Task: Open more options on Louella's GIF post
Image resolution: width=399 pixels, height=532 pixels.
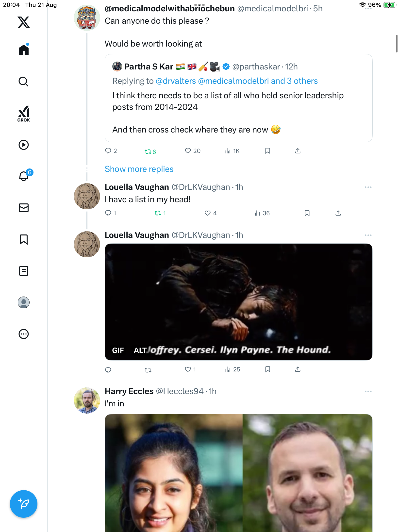Action: [368, 235]
